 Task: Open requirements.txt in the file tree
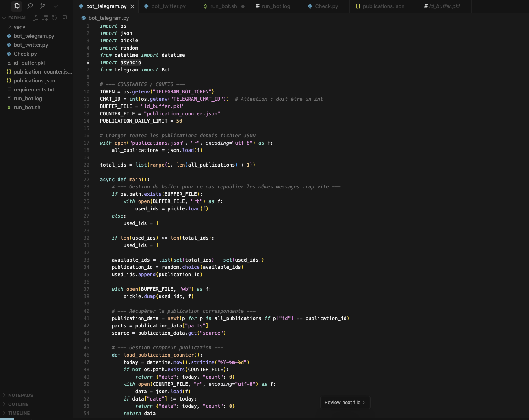coord(34,90)
